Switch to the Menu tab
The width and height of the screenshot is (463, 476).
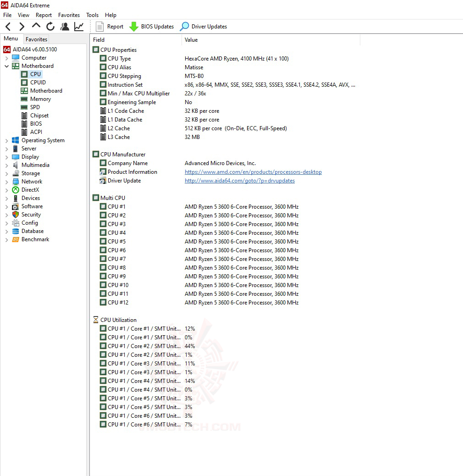11,39
